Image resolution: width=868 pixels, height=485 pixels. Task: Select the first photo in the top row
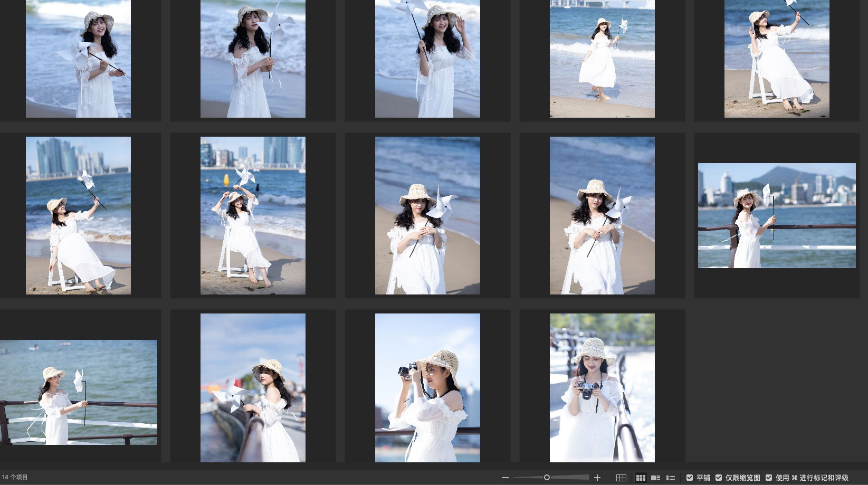(x=78, y=59)
